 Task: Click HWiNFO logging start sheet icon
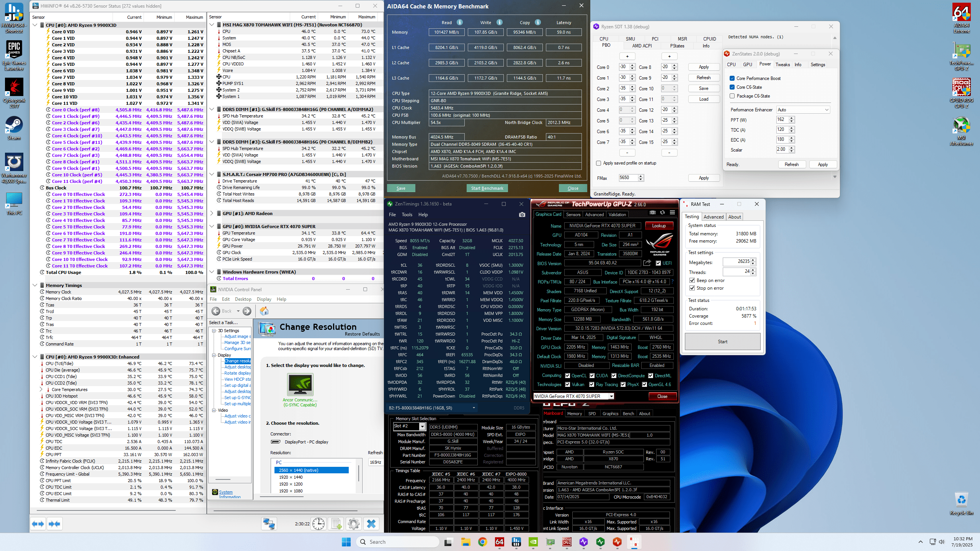pos(336,524)
